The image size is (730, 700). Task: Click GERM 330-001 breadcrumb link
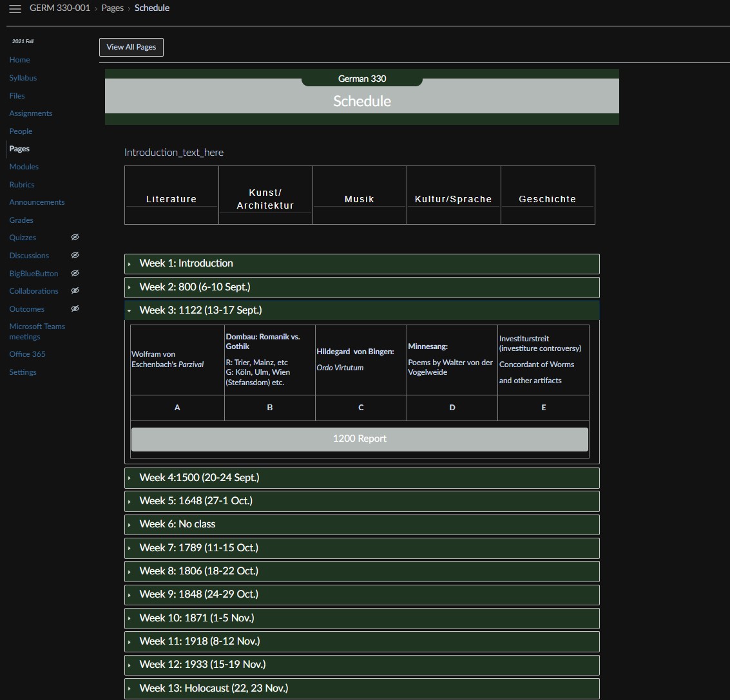[60, 8]
